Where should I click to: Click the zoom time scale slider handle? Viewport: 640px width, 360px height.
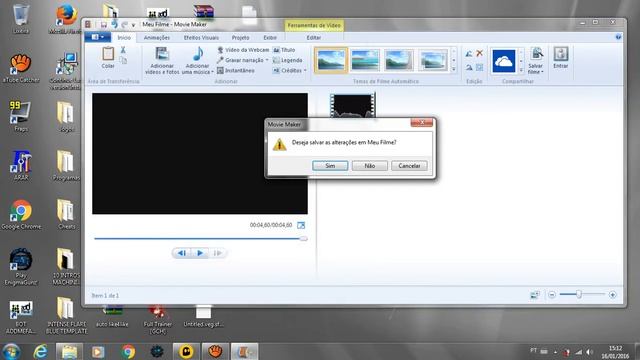[x=579, y=294]
